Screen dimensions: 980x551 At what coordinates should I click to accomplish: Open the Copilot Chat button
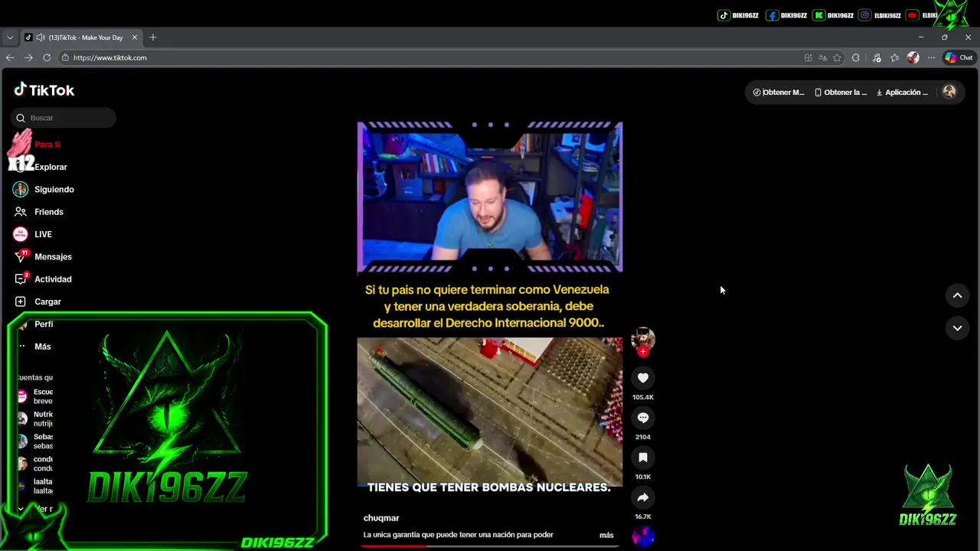(959, 57)
